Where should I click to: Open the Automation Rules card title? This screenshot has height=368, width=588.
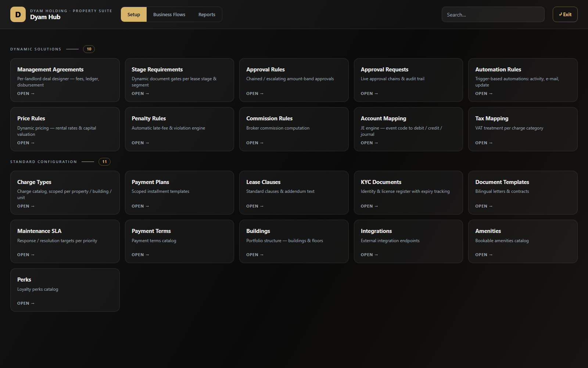coord(498,70)
